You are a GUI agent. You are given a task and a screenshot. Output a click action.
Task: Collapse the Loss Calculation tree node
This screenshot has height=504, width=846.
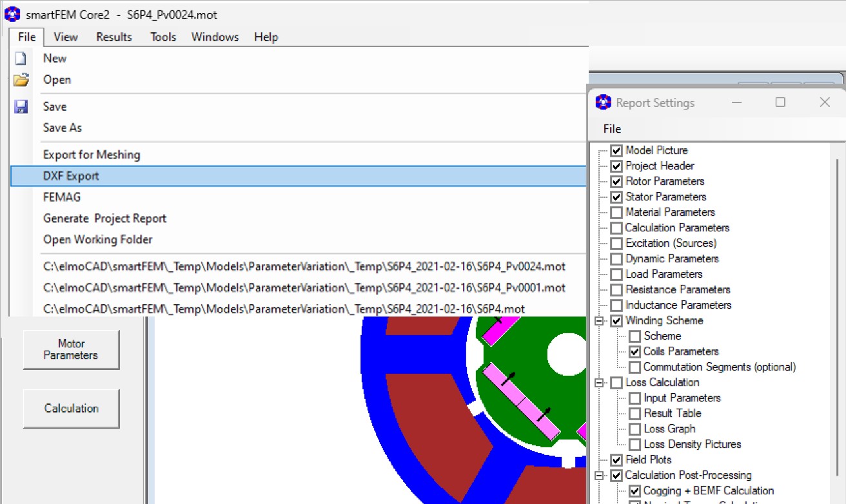click(599, 382)
